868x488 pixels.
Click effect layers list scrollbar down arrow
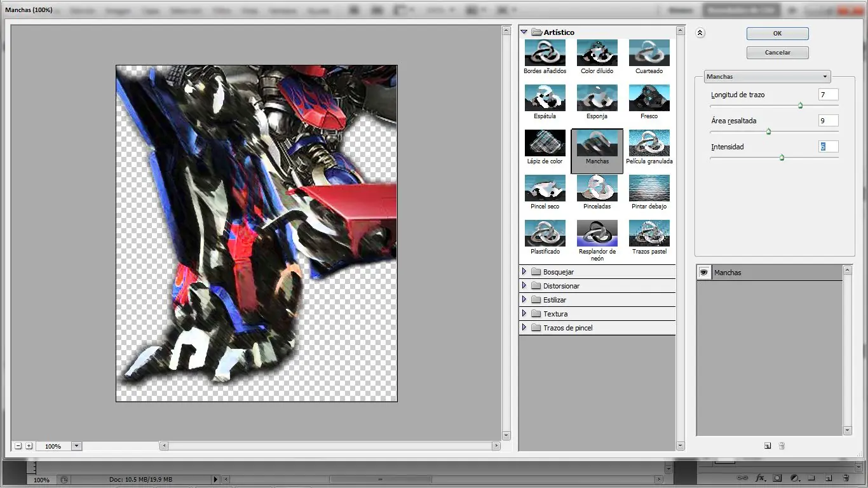[x=848, y=431]
